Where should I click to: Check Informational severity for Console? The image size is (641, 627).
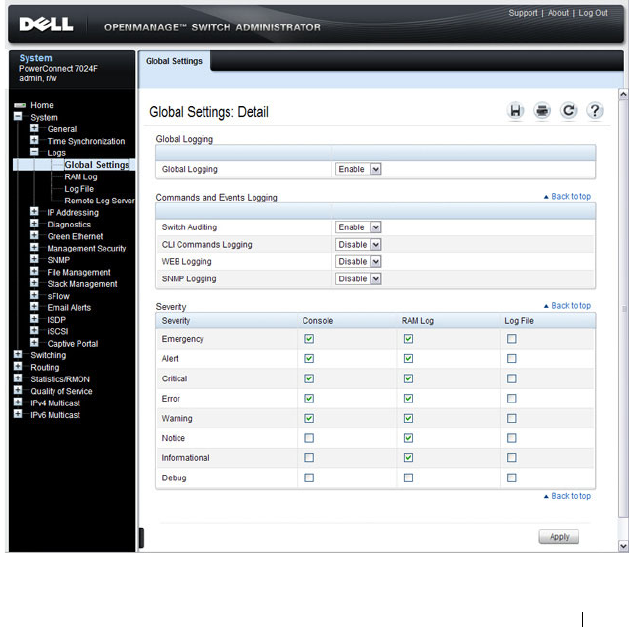click(309, 457)
